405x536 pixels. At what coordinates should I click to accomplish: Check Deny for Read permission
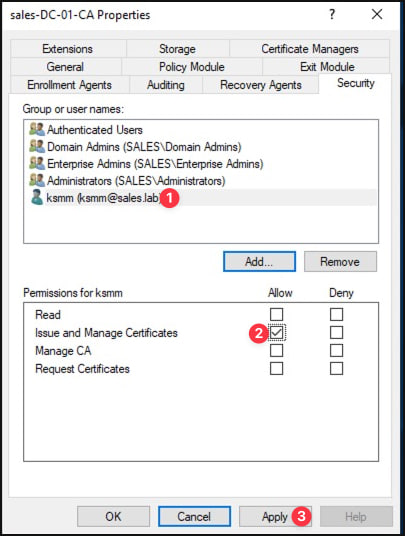[x=336, y=314]
